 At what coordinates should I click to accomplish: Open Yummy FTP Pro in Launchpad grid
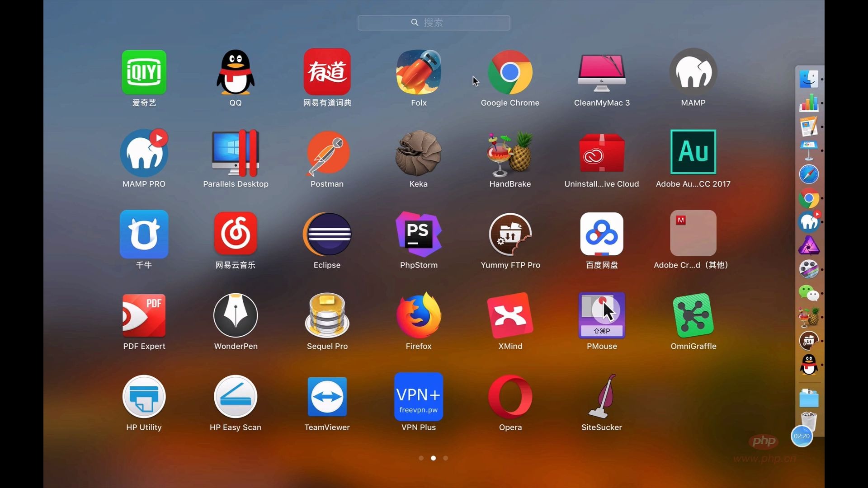click(x=510, y=234)
